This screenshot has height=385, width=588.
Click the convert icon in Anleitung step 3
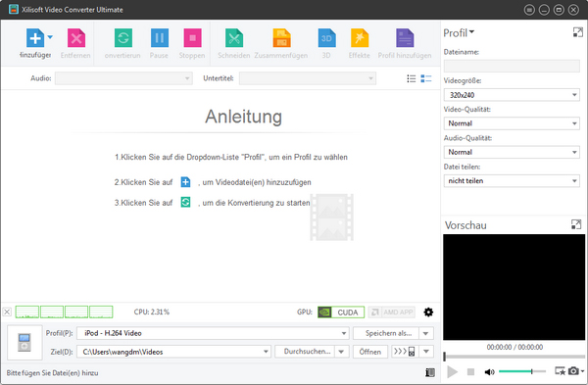pyautogui.click(x=185, y=202)
